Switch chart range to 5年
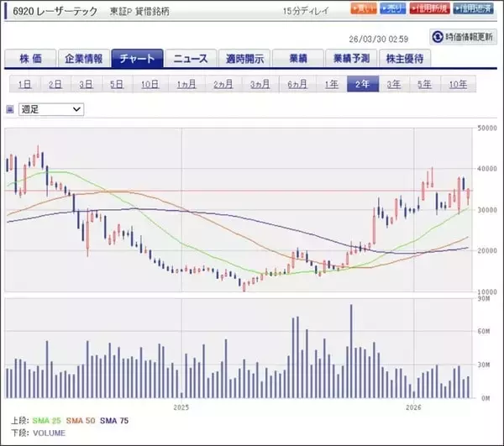 pos(424,84)
